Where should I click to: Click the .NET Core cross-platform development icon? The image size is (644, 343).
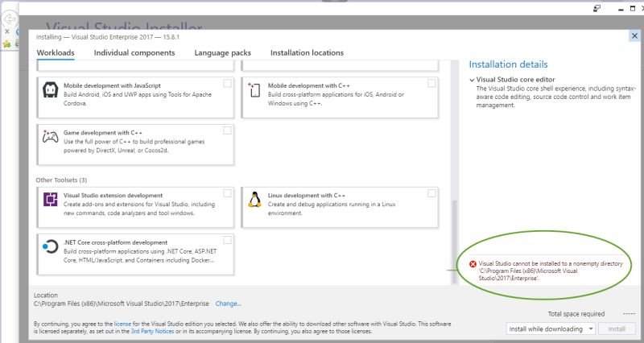(x=51, y=246)
